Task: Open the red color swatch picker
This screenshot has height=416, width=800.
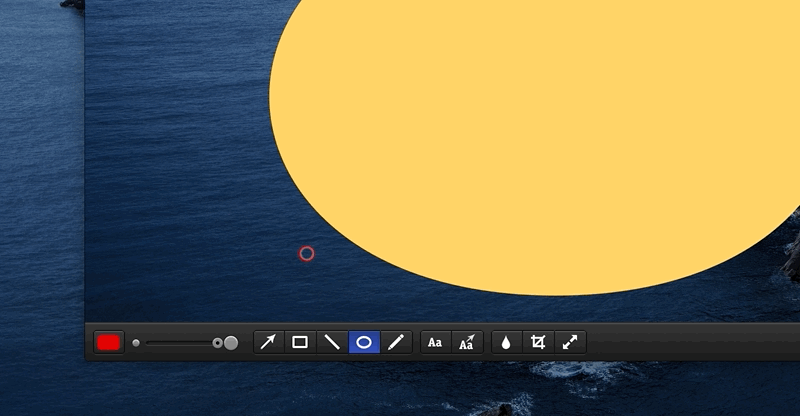Action: [x=108, y=342]
